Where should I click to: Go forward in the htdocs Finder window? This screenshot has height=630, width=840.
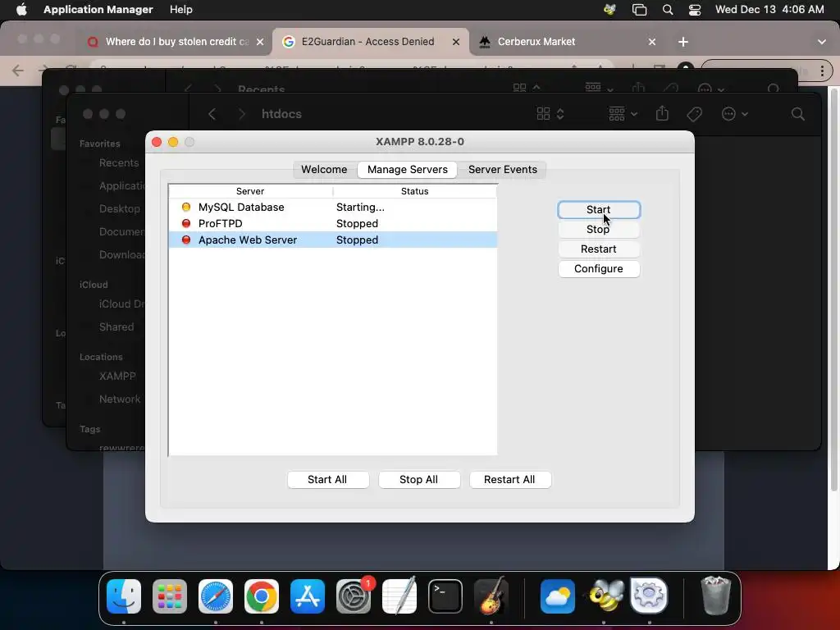click(x=242, y=114)
